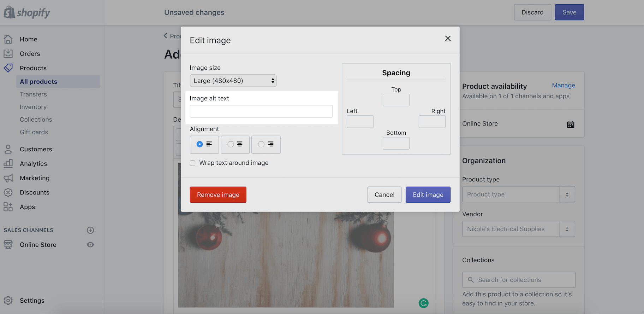Go to Discounts page
644x314 pixels.
click(34, 192)
